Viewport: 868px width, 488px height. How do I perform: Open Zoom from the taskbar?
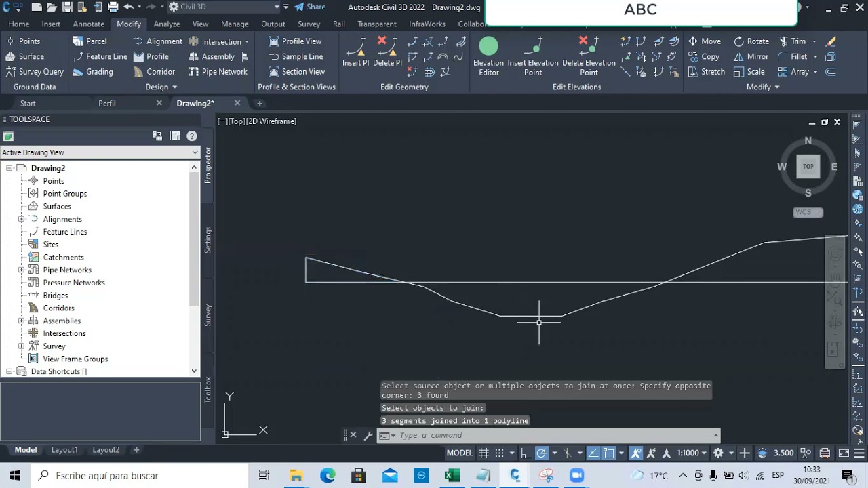pos(576,476)
